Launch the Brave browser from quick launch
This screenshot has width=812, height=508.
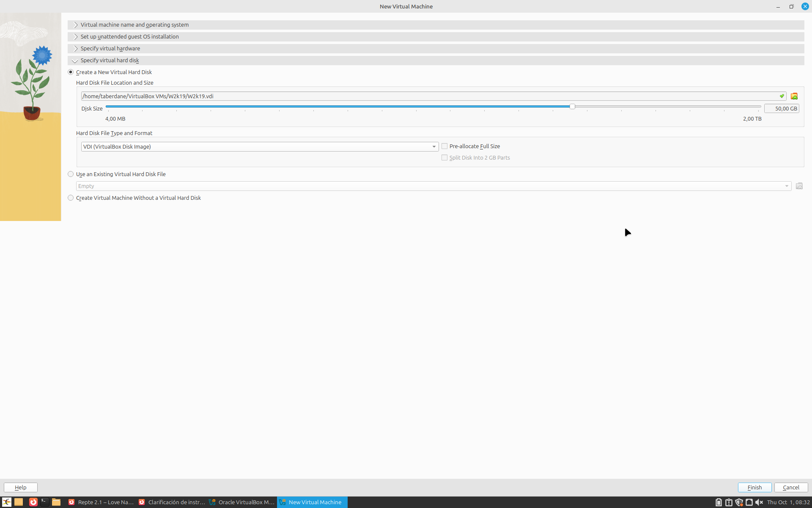point(33,502)
